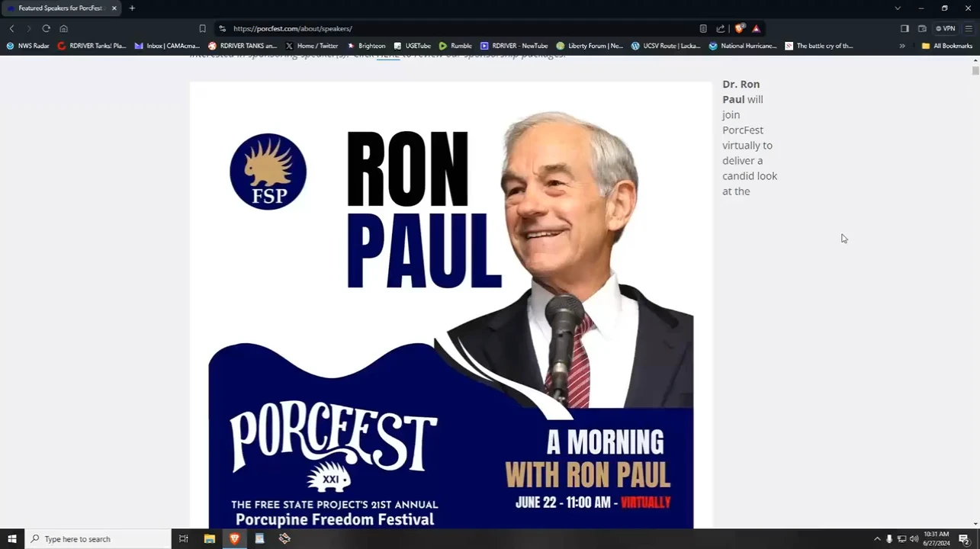
Task: Open the browser home page
Action: (63, 28)
